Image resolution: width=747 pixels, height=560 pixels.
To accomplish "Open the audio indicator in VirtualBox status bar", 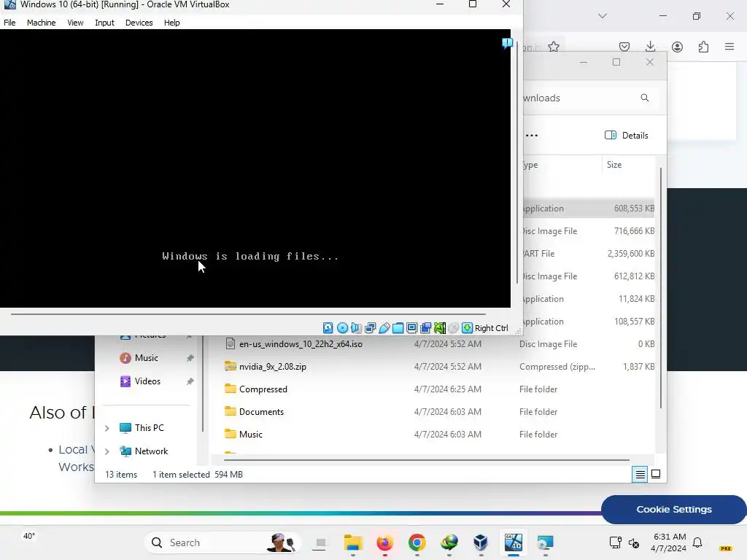I will 356,327.
